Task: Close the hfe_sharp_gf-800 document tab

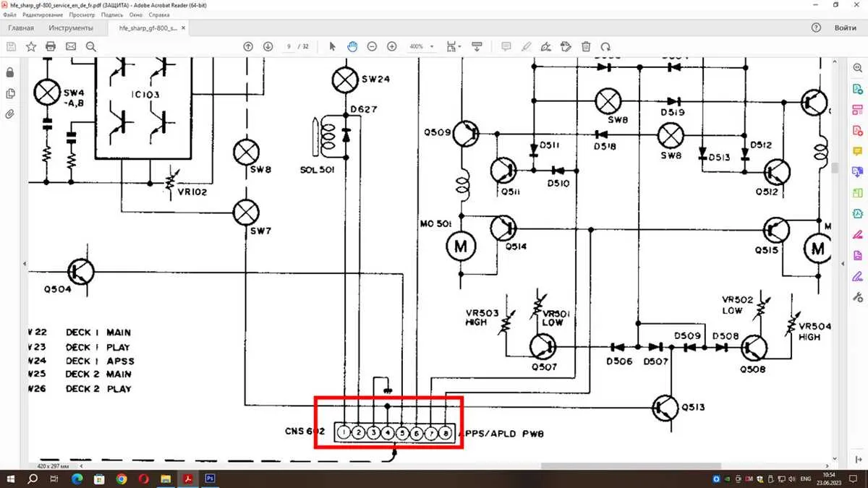Action: click(183, 28)
